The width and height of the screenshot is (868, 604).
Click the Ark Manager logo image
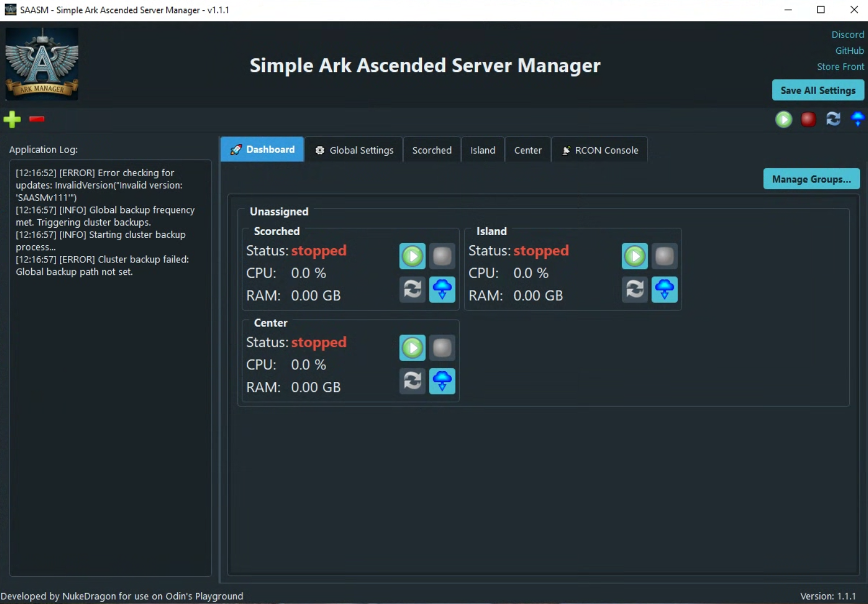tap(42, 64)
